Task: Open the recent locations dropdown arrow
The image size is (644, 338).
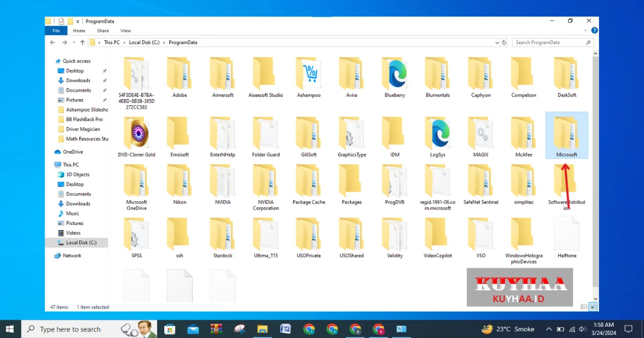Action: (x=73, y=42)
